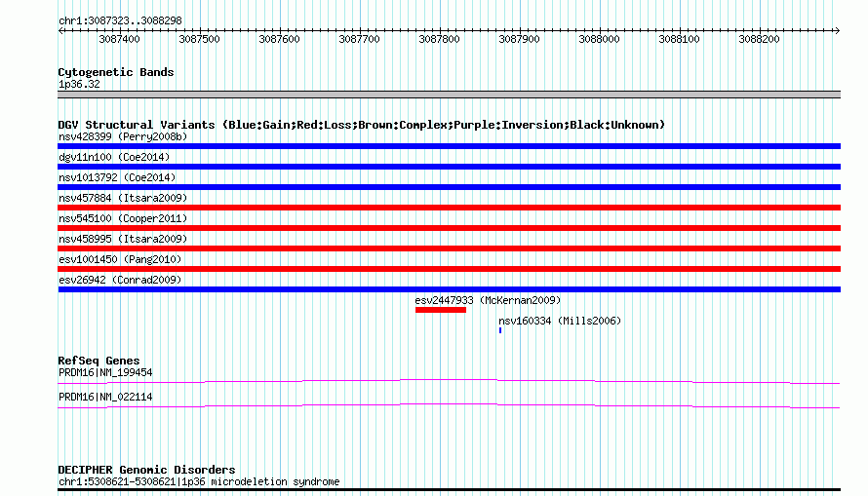Click the nsv457884 red loss bar
868x496 pixels.
[449, 208]
